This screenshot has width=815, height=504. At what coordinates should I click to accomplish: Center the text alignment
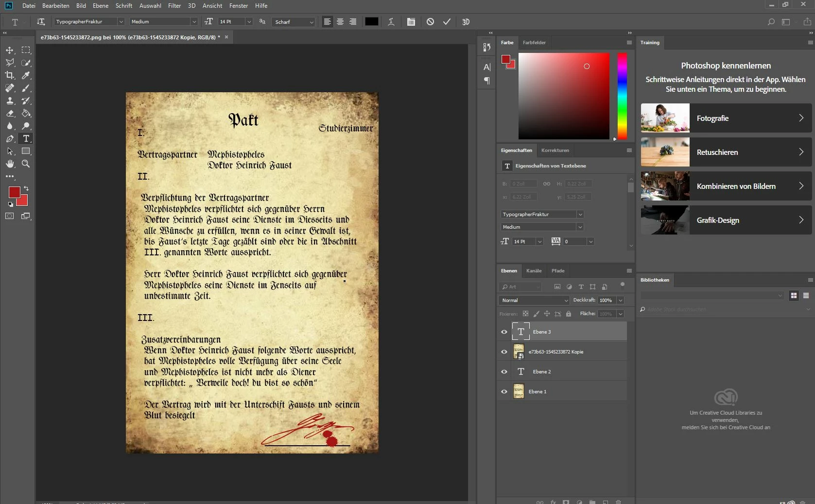point(340,22)
